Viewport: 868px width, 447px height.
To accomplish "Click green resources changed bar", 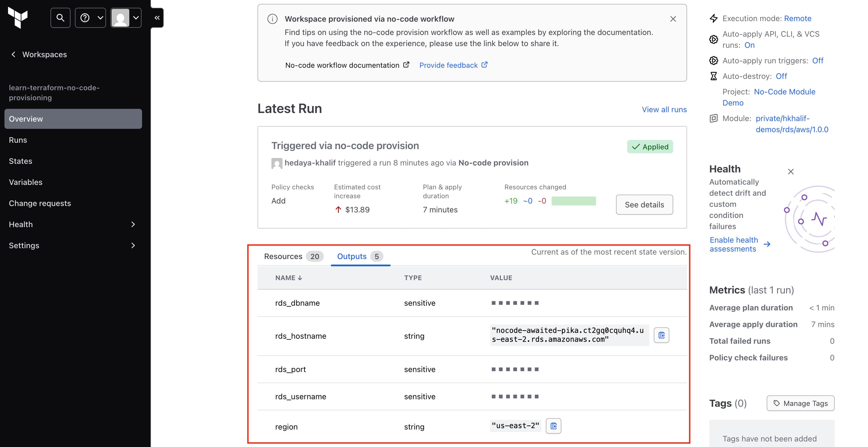I will (x=574, y=201).
